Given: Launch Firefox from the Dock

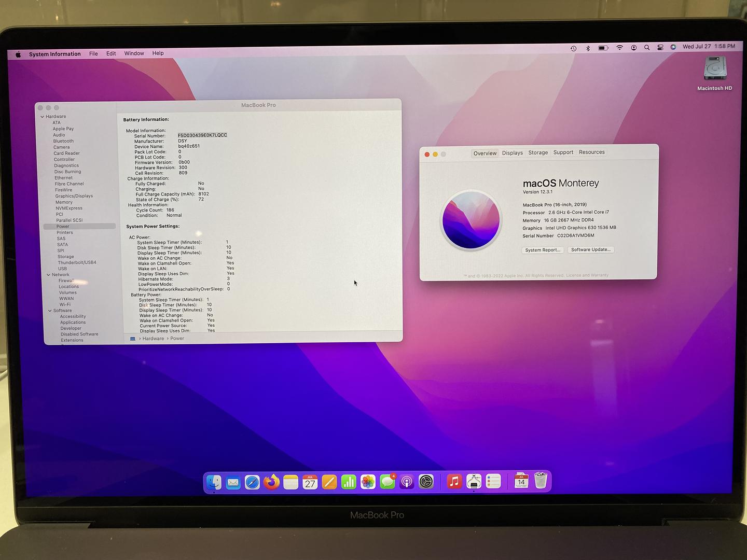Looking at the screenshot, I should tap(271, 482).
